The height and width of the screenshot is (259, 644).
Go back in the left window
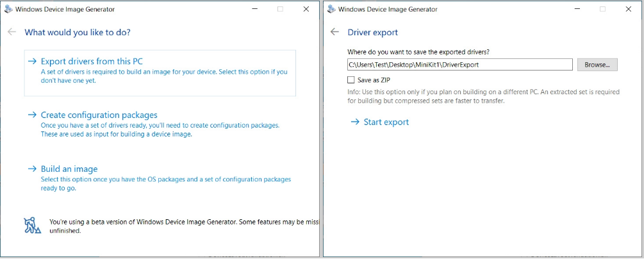(12, 31)
